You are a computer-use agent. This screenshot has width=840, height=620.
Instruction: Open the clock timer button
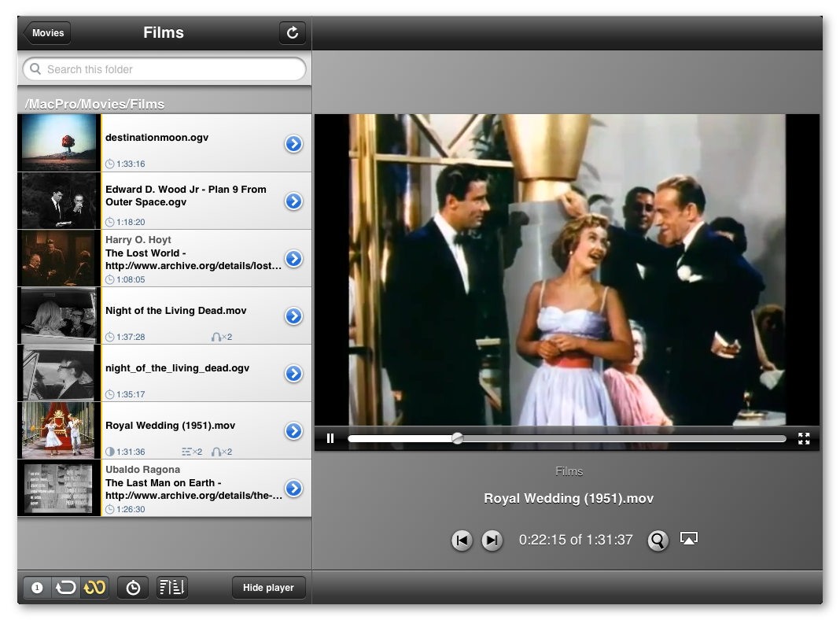click(133, 588)
